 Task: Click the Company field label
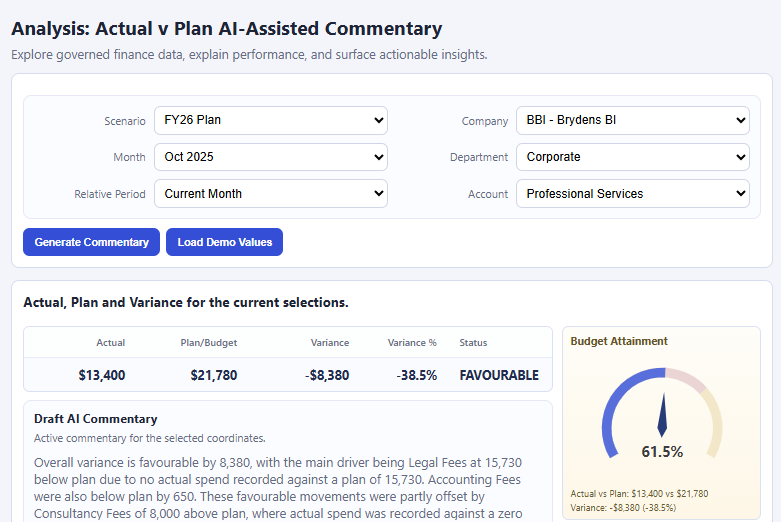[x=485, y=121]
